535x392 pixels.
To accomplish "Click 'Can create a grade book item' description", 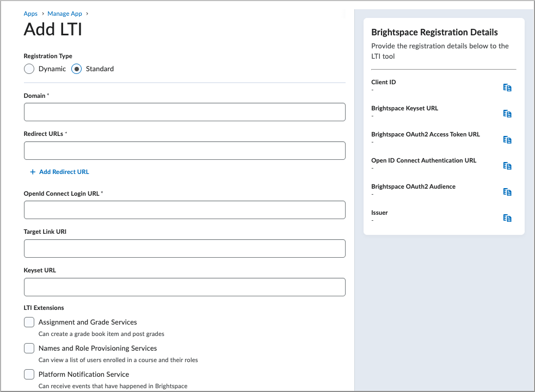I will coord(101,334).
